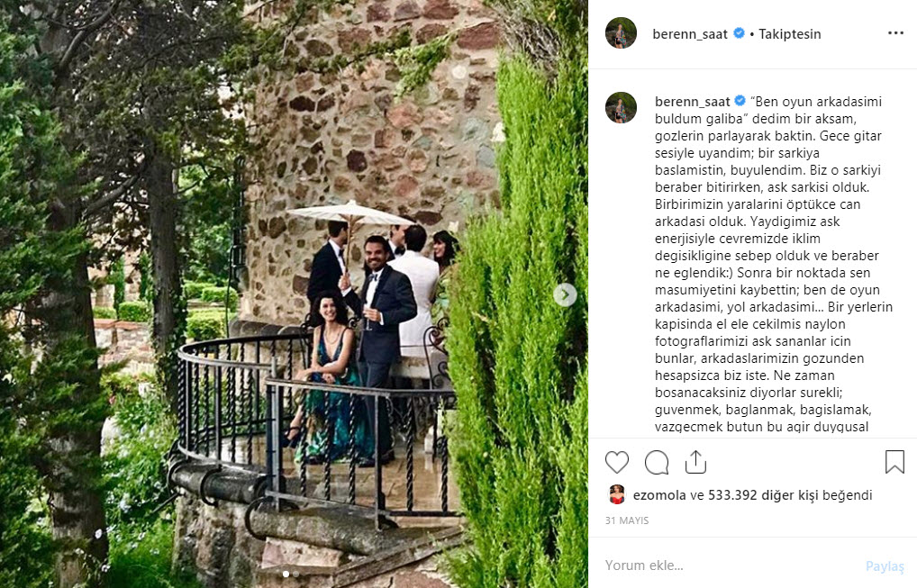Open berenn_saat profile picture in header

621,33
